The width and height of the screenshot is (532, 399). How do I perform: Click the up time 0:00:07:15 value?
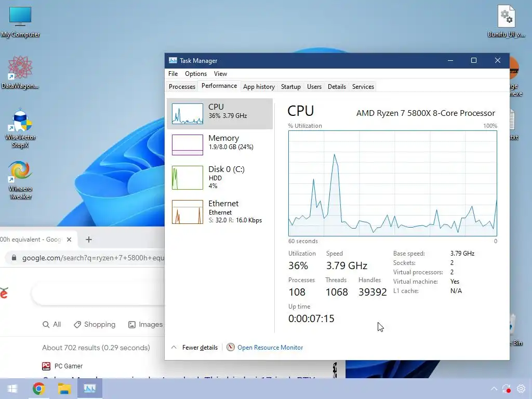(311, 318)
